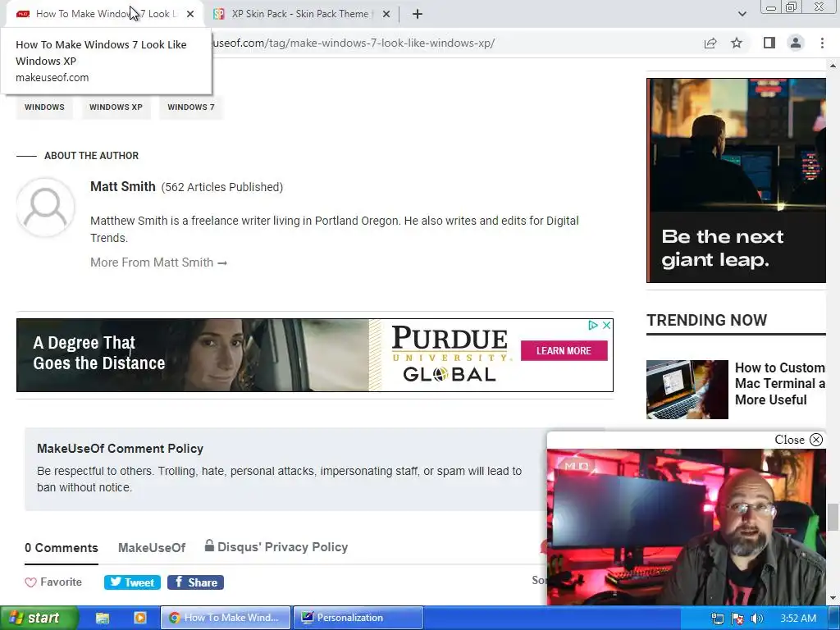Open the Mac Terminal trending article thumbnail
This screenshot has width=840, height=630.
(x=687, y=390)
